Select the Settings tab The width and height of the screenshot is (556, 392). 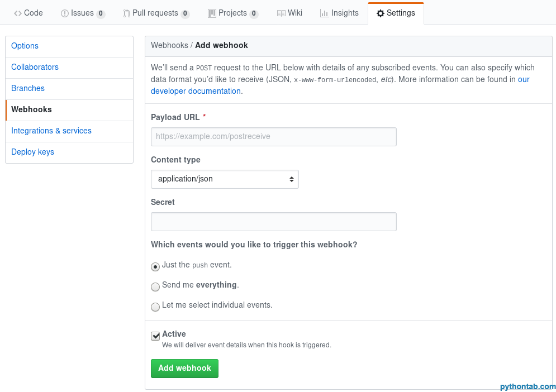396,13
